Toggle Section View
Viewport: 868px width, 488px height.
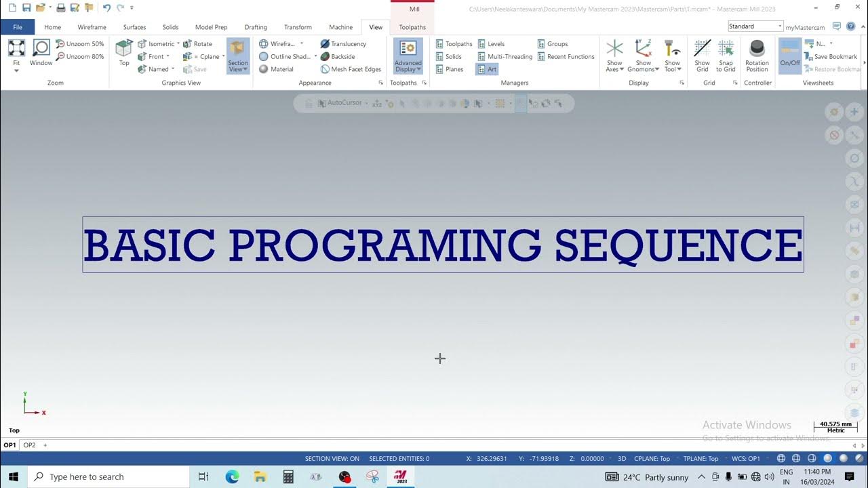pos(238,56)
